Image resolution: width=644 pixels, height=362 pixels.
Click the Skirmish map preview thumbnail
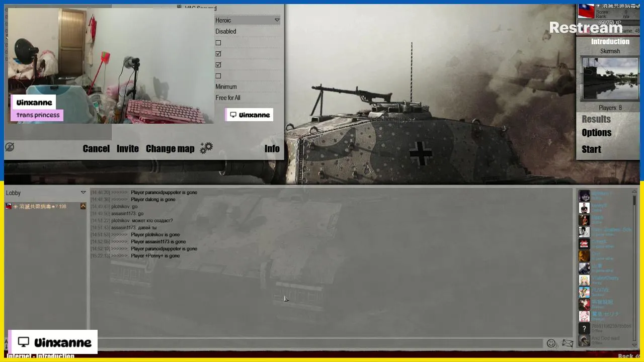tap(610, 79)
